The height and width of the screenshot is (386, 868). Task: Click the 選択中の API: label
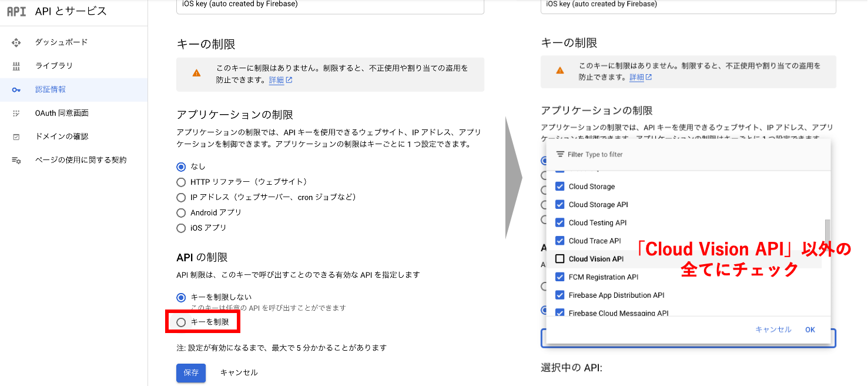point(571,368)
